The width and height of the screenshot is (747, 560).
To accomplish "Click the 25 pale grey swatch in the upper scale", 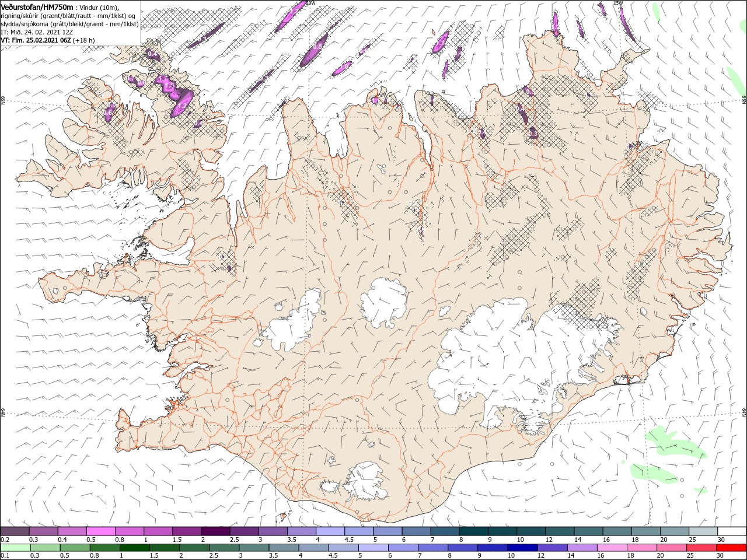I will [x=704, y=531].
